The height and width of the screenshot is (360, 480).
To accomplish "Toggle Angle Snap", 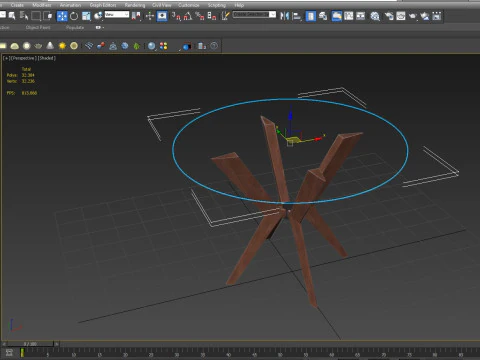I will pyautogui.click(x=188, y=16).
